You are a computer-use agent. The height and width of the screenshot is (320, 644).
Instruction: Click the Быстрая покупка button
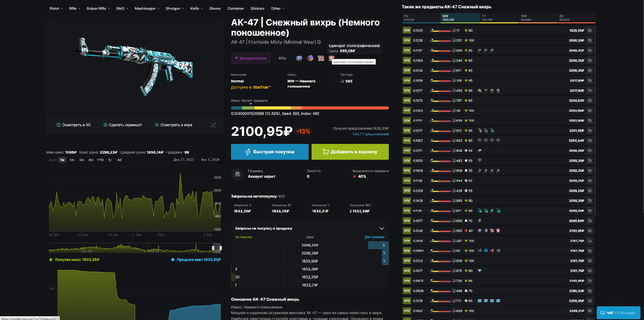[269, 152]
